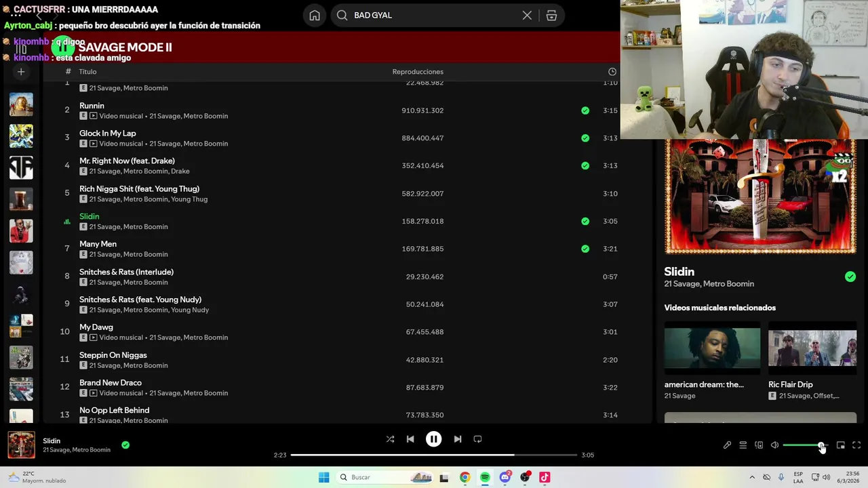Open artist Drake in Mr. Right Now row
The height and width of the screenshot is (488, 868).
[180, 171]
